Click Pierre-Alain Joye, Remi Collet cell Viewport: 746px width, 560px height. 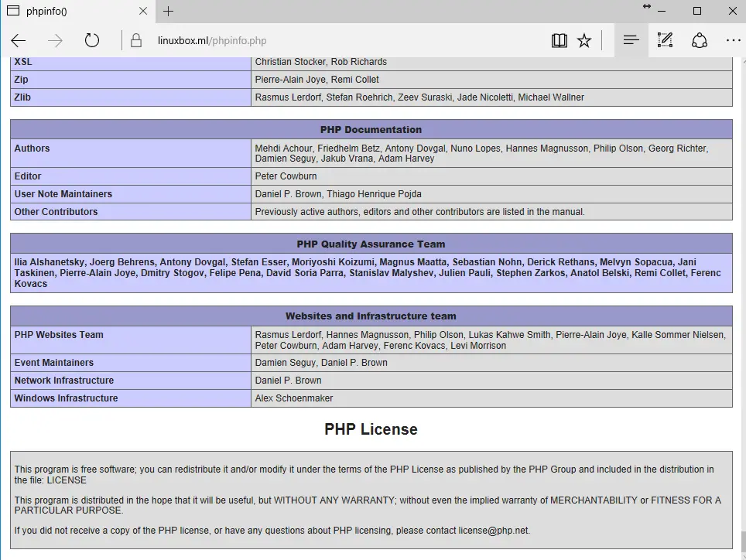click(491, 80)
